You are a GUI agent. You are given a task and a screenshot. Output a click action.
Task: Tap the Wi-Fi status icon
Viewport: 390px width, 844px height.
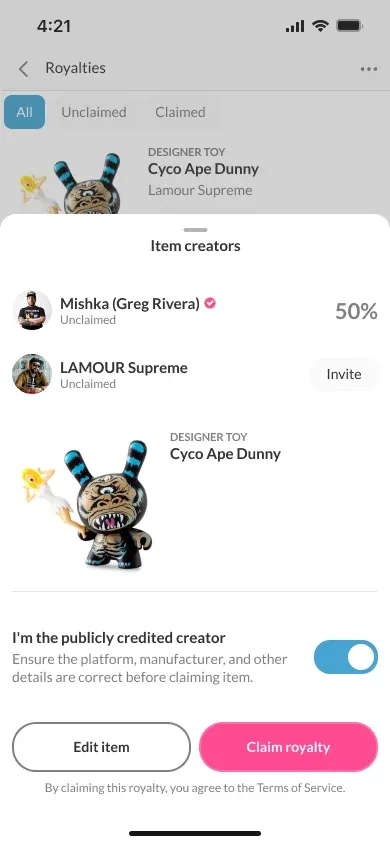(x=321, y=26)
